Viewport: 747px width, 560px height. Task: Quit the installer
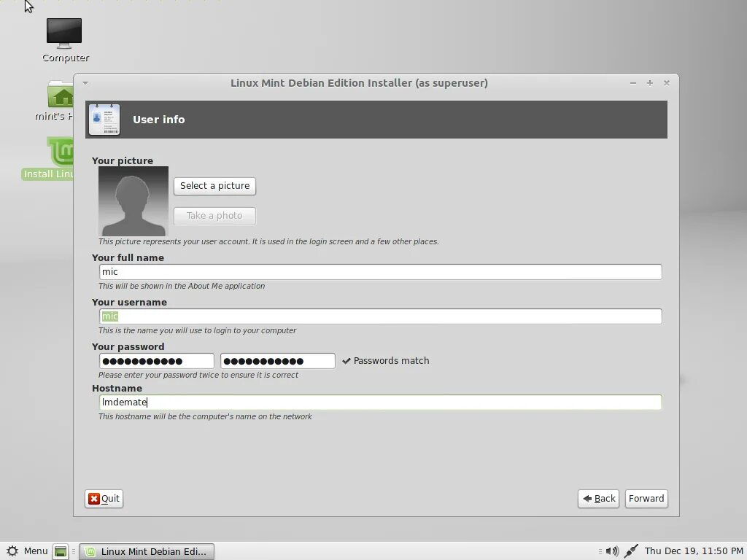pyautogui.click(x=104, y=499)
